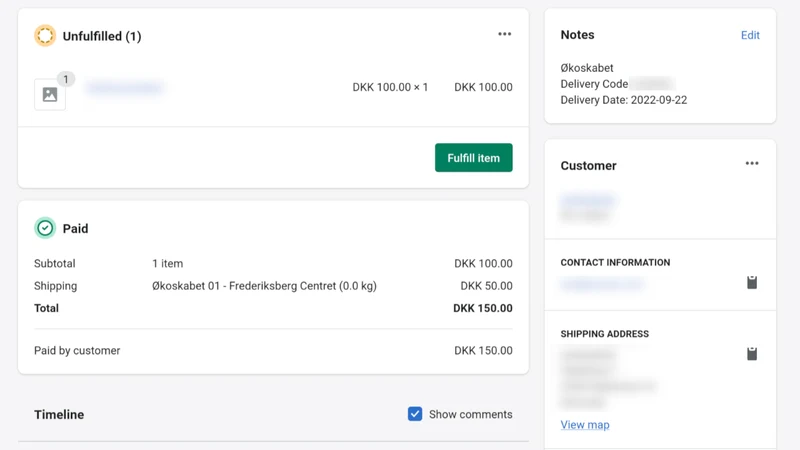This screenshot has width=800, height=450.
Task: Click the DKK 100.00 × 1 price text
Action: pos(390,87)
